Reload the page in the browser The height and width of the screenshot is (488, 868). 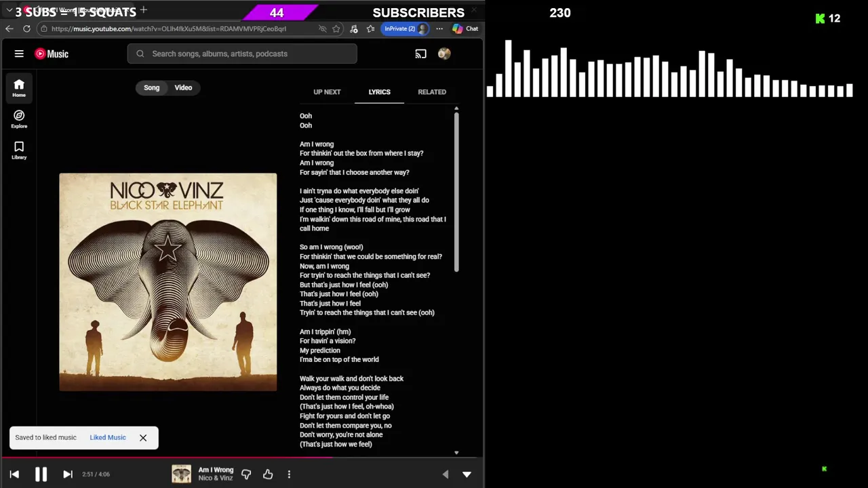point(26,28)
